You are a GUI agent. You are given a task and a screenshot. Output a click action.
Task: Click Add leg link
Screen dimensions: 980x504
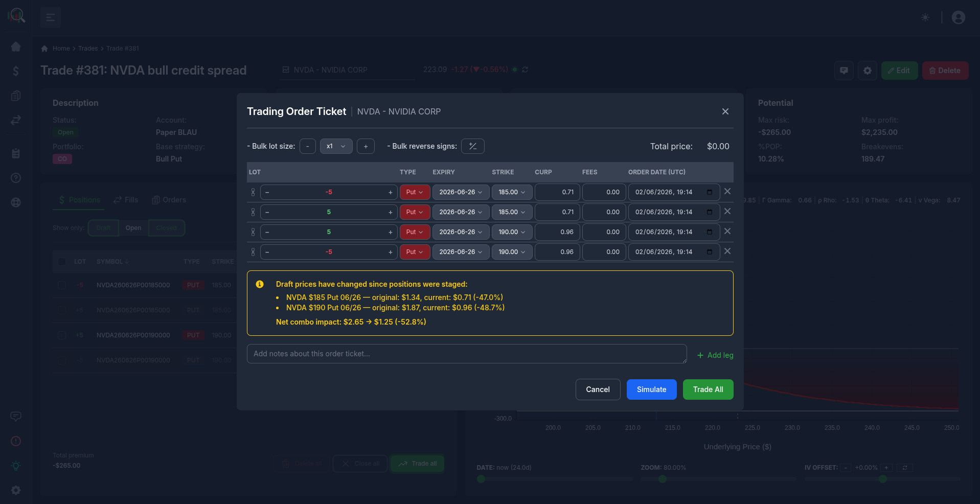[x=715, y=355]
